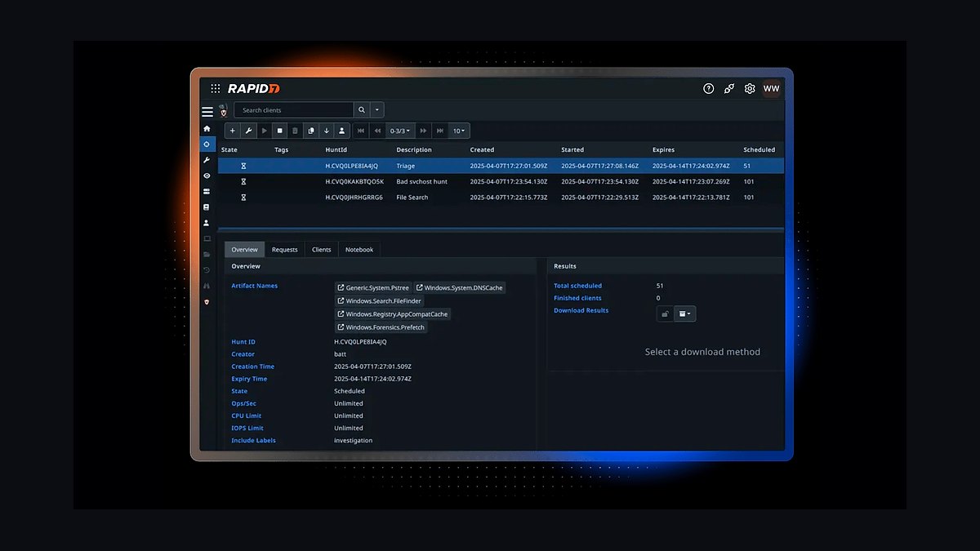Jump to first page of hunts
Image resolution: width=980 pixels, height=551 pixels.
[360, 131]
